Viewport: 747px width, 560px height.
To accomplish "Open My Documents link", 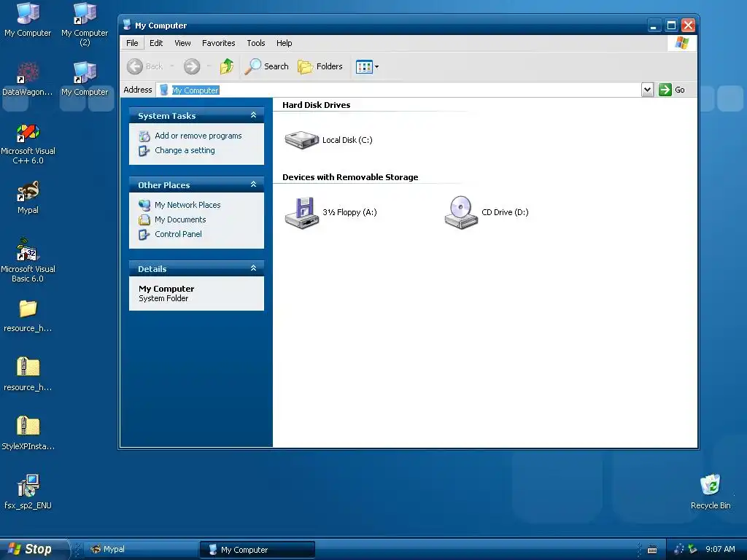I will click(x=180, y=219).
